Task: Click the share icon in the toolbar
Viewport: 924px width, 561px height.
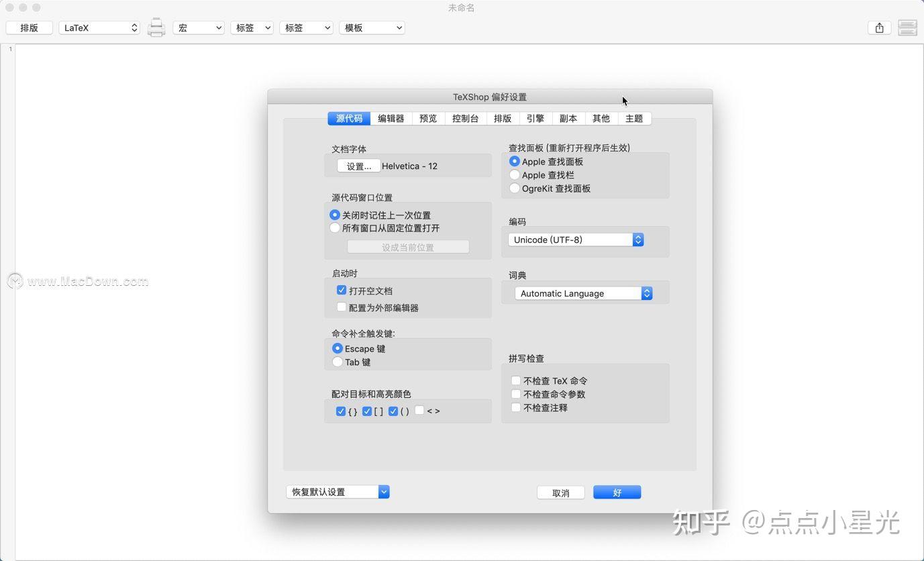Action: point(879,28)
